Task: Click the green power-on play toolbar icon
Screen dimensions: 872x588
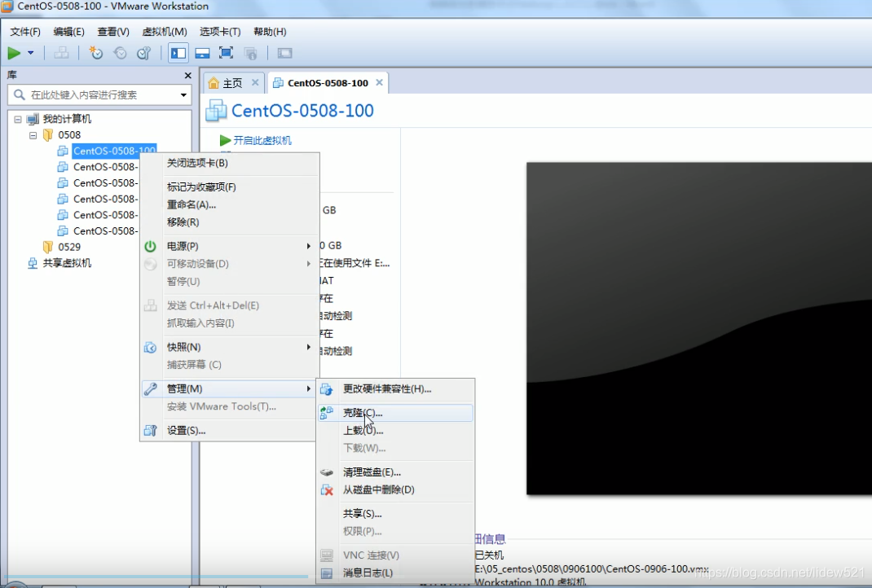Action: point(14,54)
